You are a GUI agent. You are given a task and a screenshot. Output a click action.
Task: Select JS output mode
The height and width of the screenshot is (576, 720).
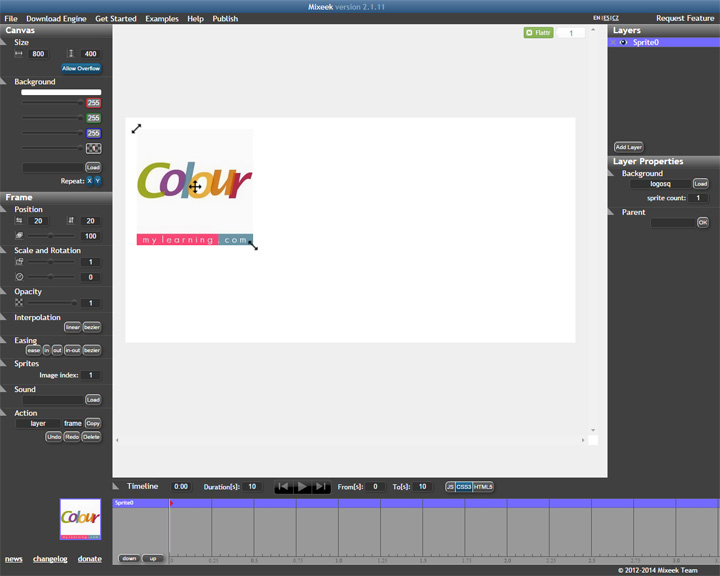coord(450,486)
